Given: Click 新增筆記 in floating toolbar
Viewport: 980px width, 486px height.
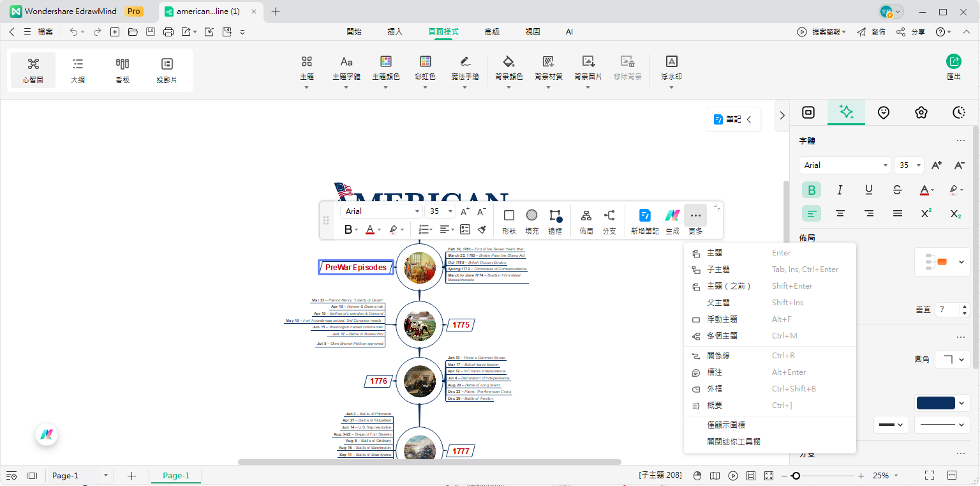Looking at the screenshot, I should click(x=644, y=216).
